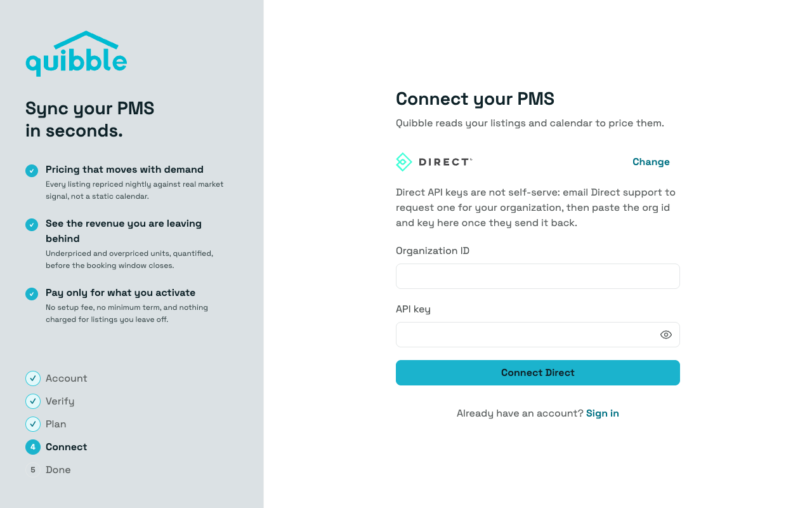This screenshot has width=812, height=508.
Task: Go to the Account step label
Action: click(x=67, y=378)
